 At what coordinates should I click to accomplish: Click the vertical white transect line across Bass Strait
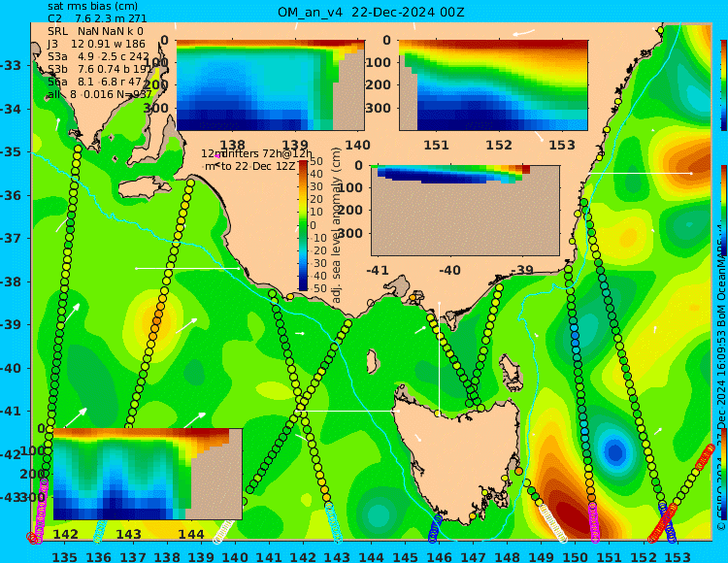[x=439, y=358]
